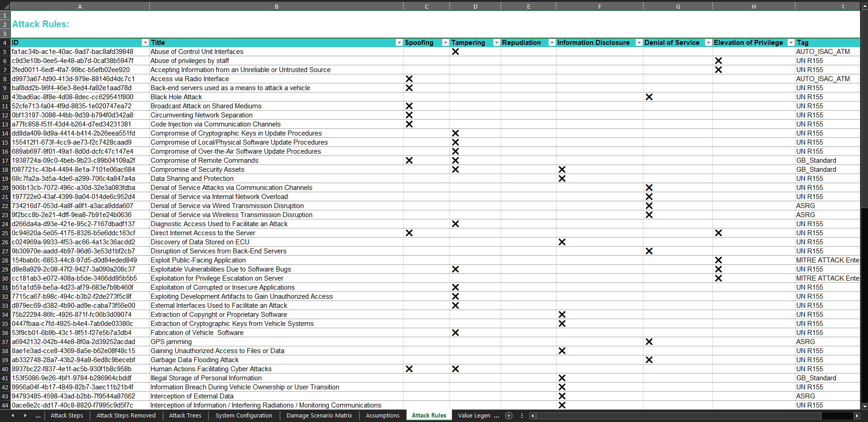Open the Elevation of Privilege filter dropdown
The image size is (868, 422).
pyautogui.click(x=791, y=42)
